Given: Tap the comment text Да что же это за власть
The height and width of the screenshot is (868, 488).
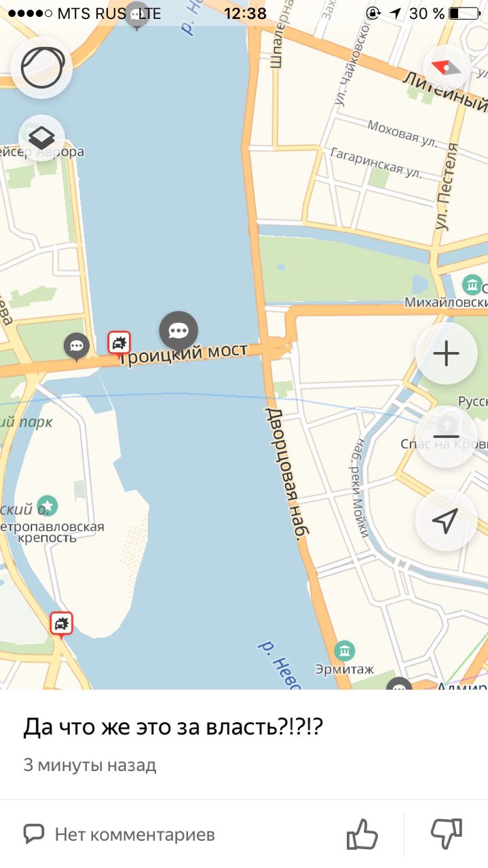Looking at the screenshot, I should (172, 728).
